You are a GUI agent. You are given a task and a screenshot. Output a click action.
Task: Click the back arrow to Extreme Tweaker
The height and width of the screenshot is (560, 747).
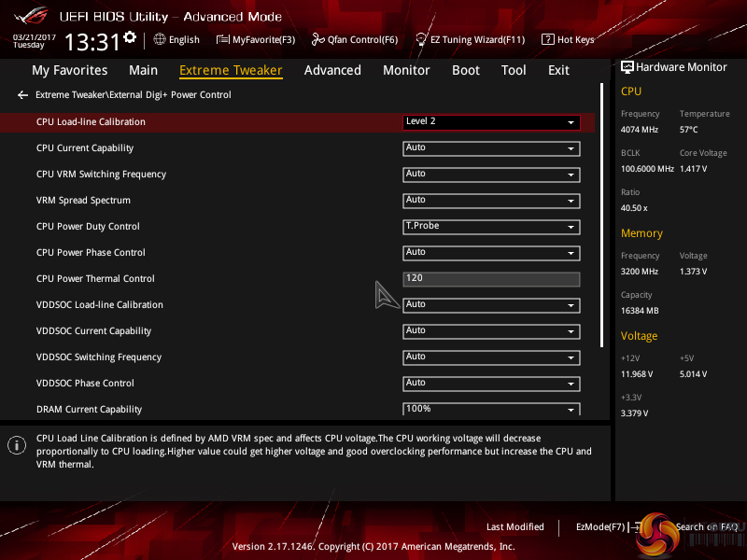pyautogui.click(x=22, y=95)
